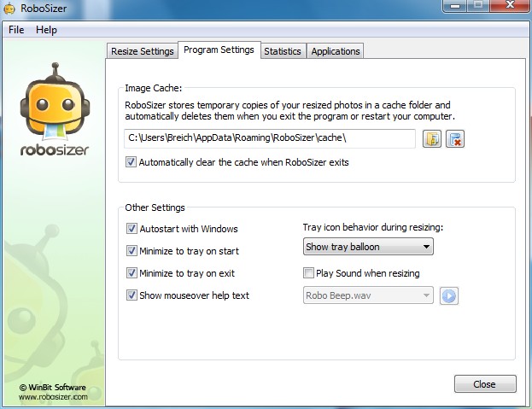Open the Help menu
This screenshot has height=409, width=532.
[46, 30]
